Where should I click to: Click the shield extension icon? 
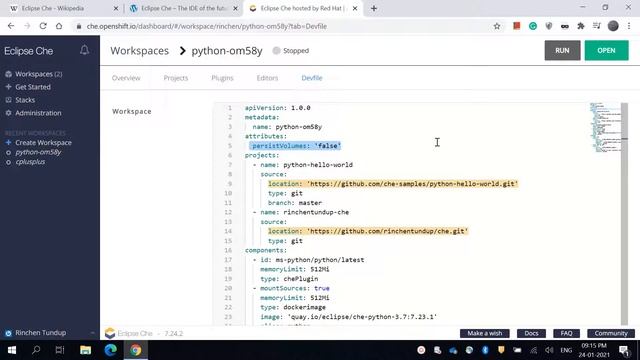[549, 26]
